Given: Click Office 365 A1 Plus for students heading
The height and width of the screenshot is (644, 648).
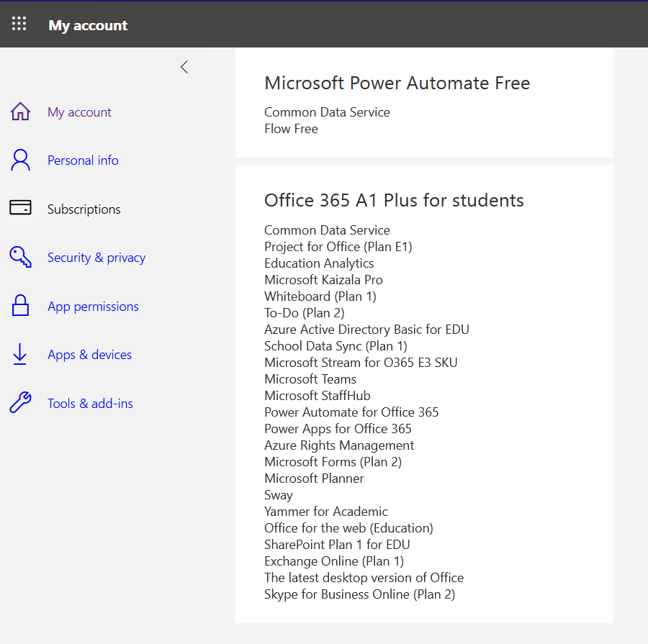Looking at the screenshot, I should (x=394, y=200).
